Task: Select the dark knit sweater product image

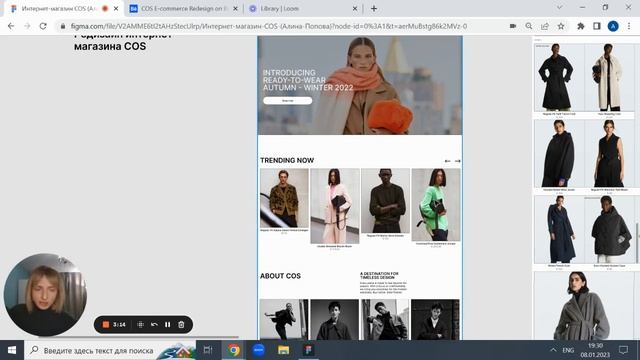Action: [385, 200]
